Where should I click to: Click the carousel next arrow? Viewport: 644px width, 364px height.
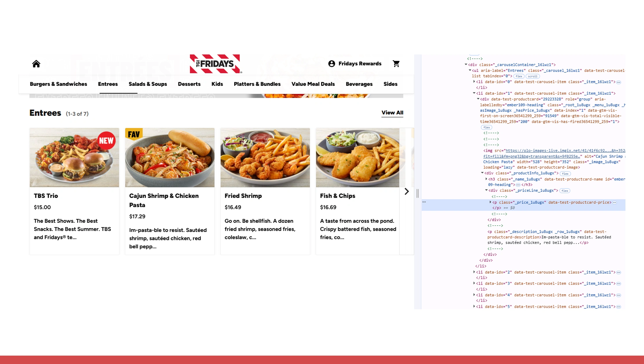(x=406, y=191)
